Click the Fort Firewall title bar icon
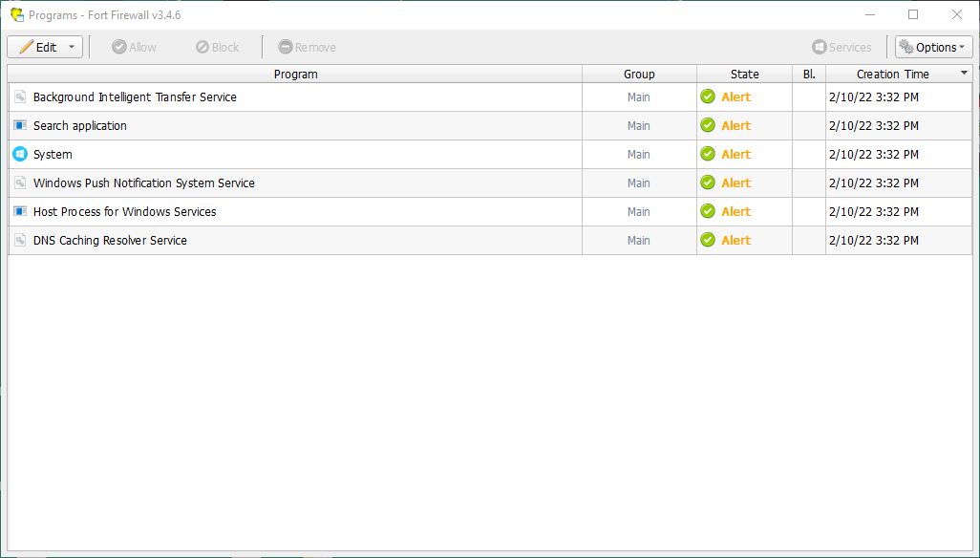The height and width of the screenshot is (558, 980). [14, 14]
